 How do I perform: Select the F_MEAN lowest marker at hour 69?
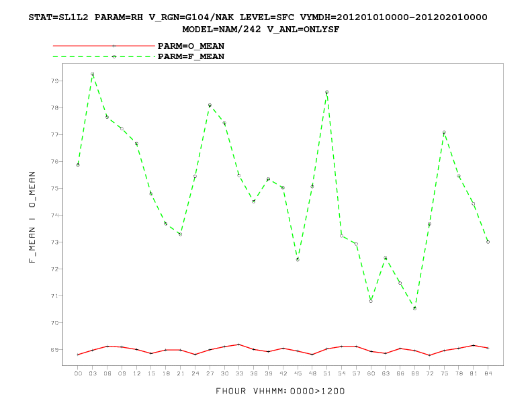(x=414, y=308)
